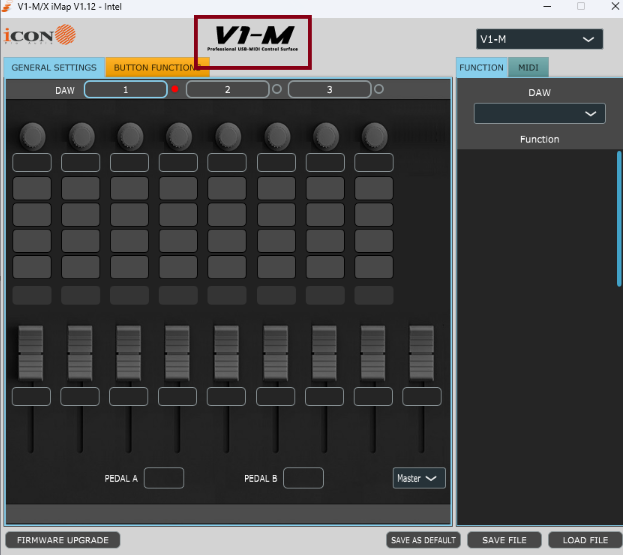The height and width of the screenshot is (555, 626).
Task: Click SAVE AS DEFAULT button
Action: 423,540
